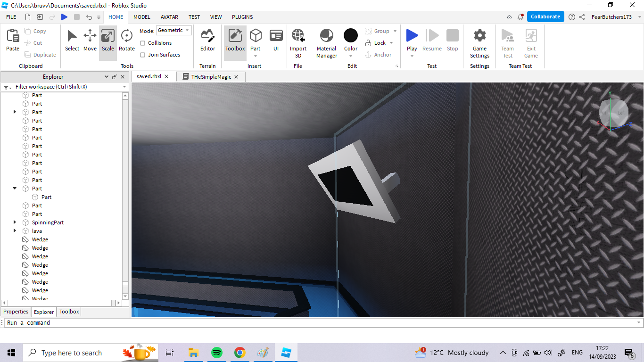Screen dimensions: 644x362
Task: Click the Team Test icon
Action: pos(507,36)
